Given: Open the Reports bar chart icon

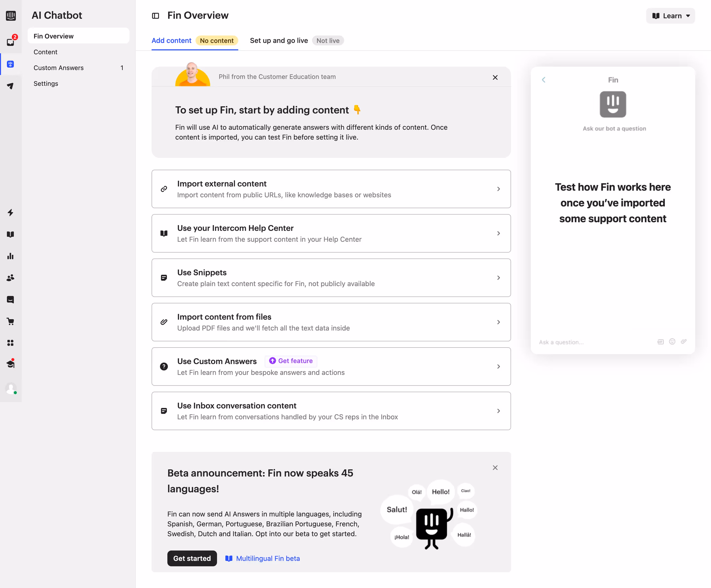Looking at the screenshot, I should (x=11, y=256).
